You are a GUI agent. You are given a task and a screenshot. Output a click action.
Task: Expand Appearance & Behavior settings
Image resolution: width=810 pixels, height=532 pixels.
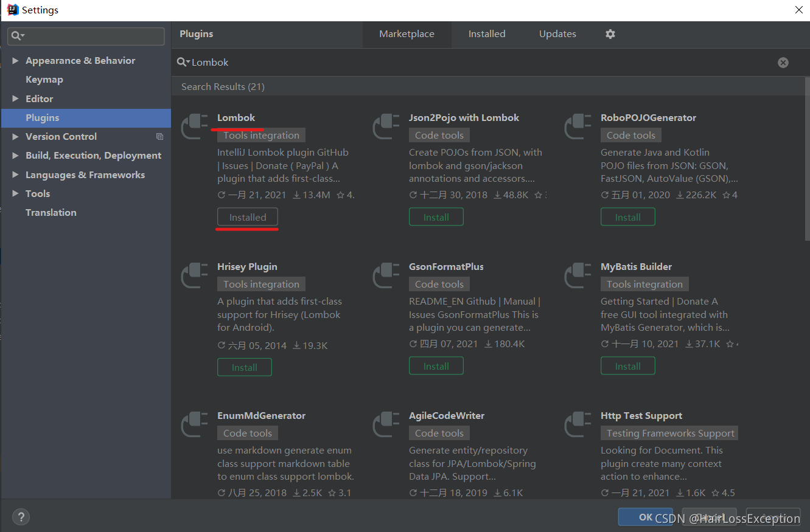coord(16,61)
